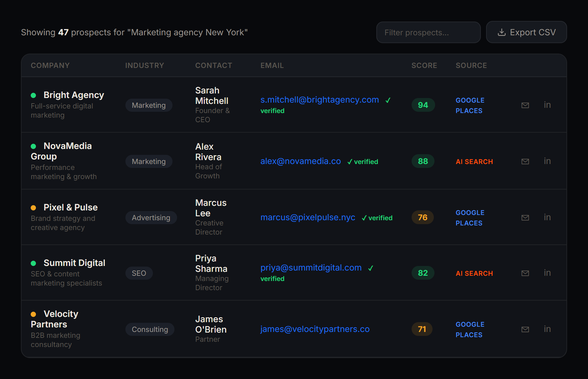Select the EMAIL column header
The image size is (588, 379).
point(272,65)
